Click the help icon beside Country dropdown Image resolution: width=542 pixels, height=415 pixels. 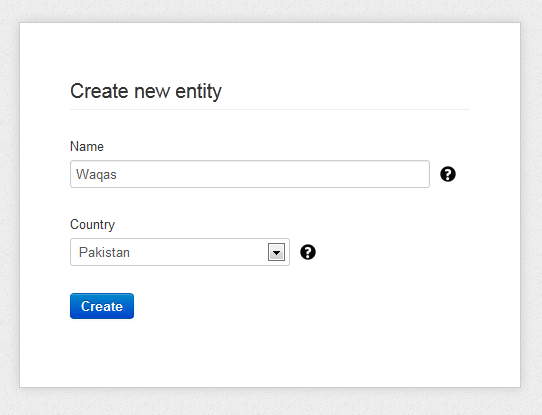click(308, 252)
